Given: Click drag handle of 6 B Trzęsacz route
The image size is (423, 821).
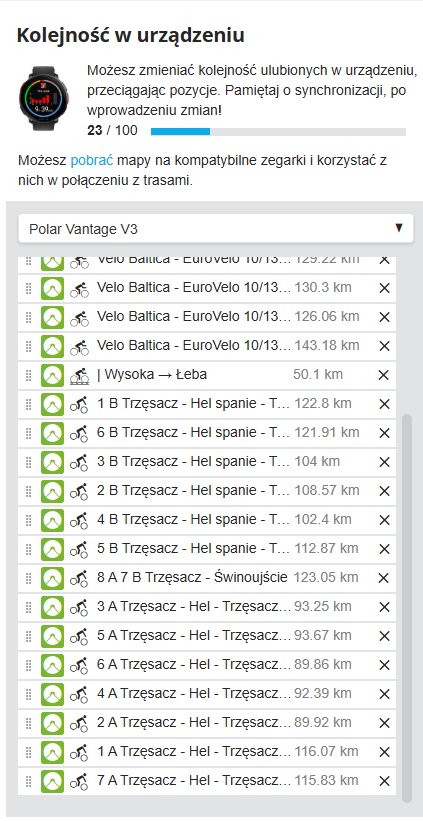Looking at the screenshot, I should (x=29, y=433).
